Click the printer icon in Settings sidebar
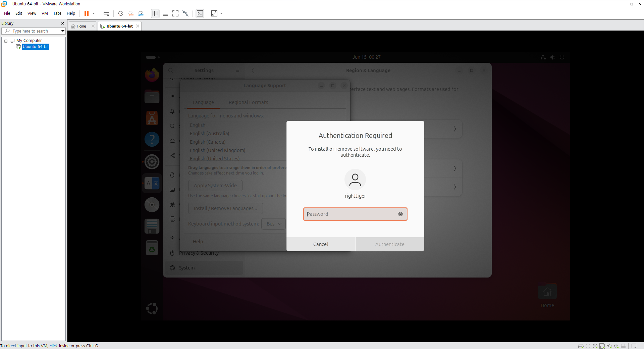The height and width of the screenshot is (349, 644). pos(172,219)
